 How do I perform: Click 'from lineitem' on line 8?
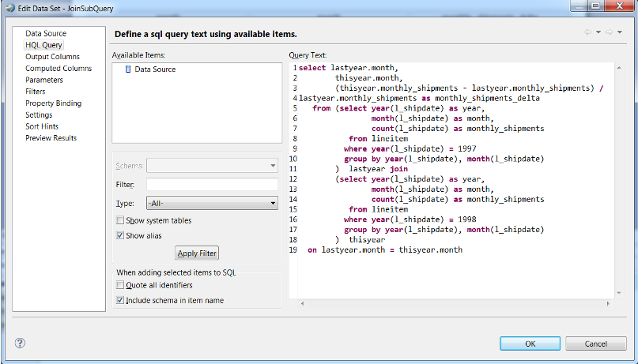379,138
